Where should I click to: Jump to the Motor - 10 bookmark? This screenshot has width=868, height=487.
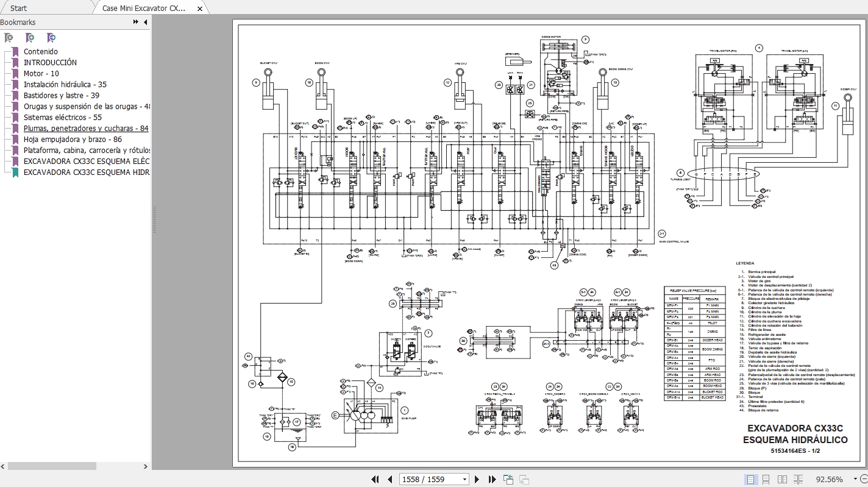[x=41, y=74]
